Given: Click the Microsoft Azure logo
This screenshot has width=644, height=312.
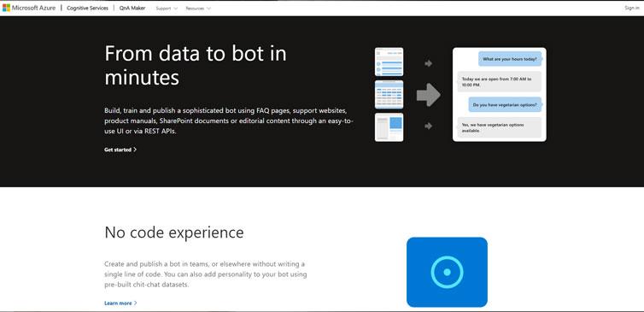Looking at the screenshot, I should point(29,8).
